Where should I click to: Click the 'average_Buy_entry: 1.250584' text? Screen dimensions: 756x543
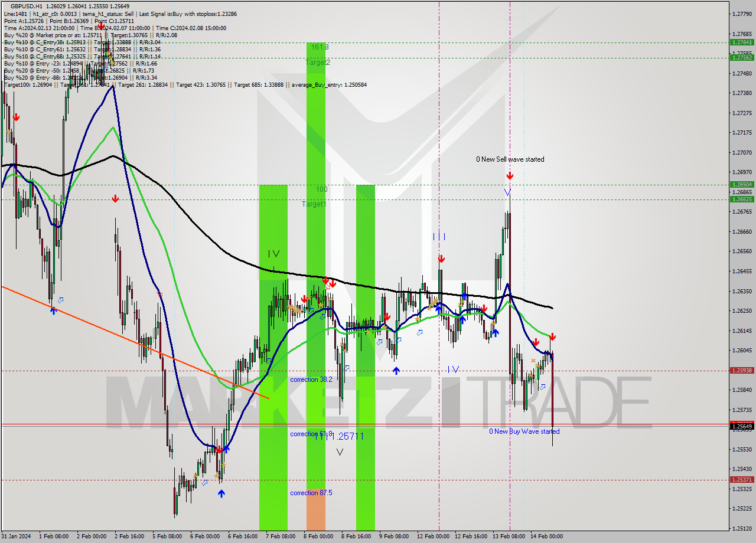pyautogui.click(x=328, y=85)
